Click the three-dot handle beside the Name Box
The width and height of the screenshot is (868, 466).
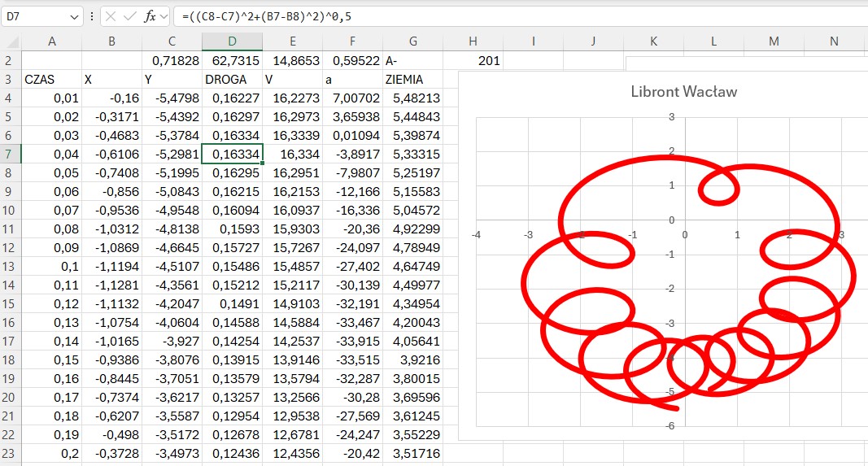point(91,16)
